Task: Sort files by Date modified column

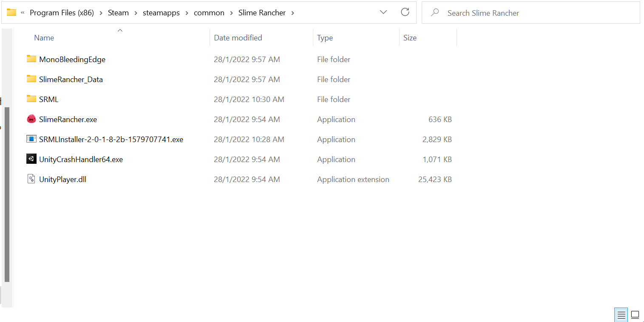Action: click(x=238, y=37)
